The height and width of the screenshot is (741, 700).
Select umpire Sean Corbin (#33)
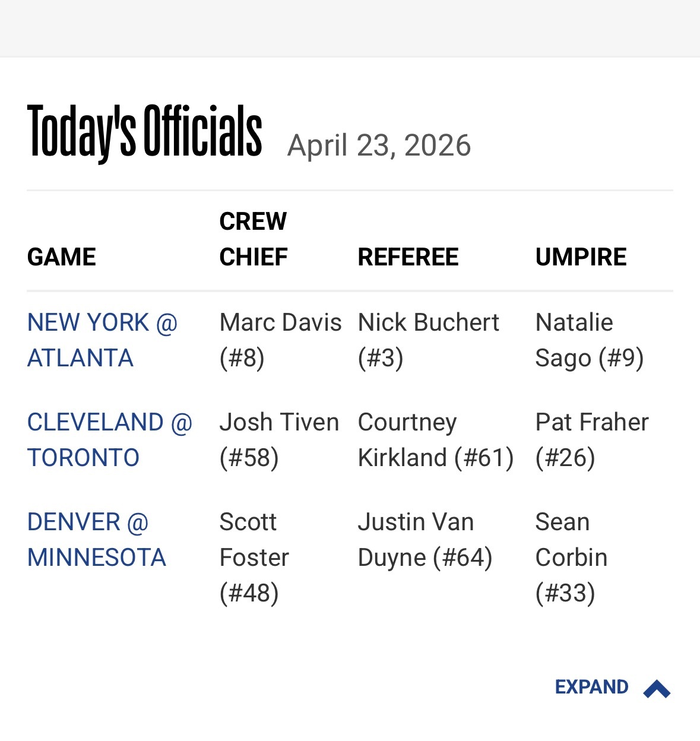coord(571,558)
